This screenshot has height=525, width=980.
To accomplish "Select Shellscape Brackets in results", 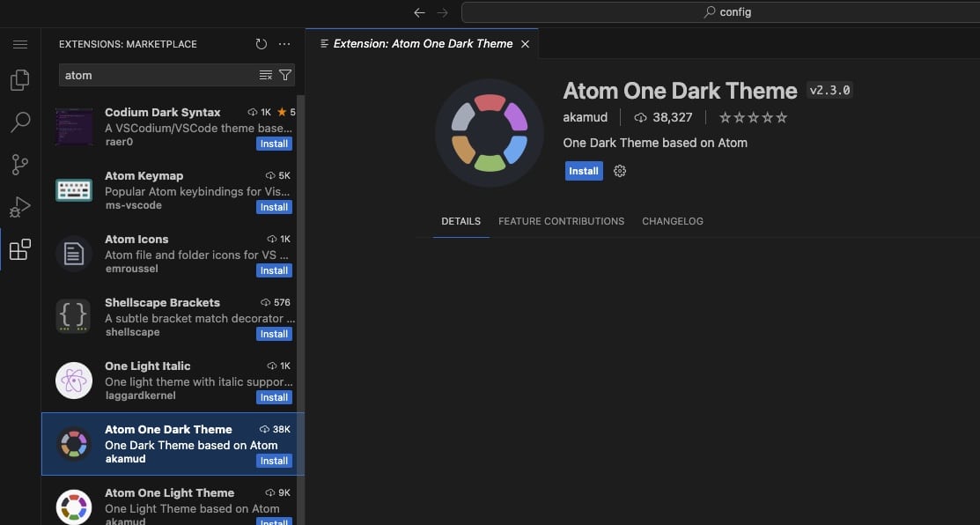I will click(169, 318).
